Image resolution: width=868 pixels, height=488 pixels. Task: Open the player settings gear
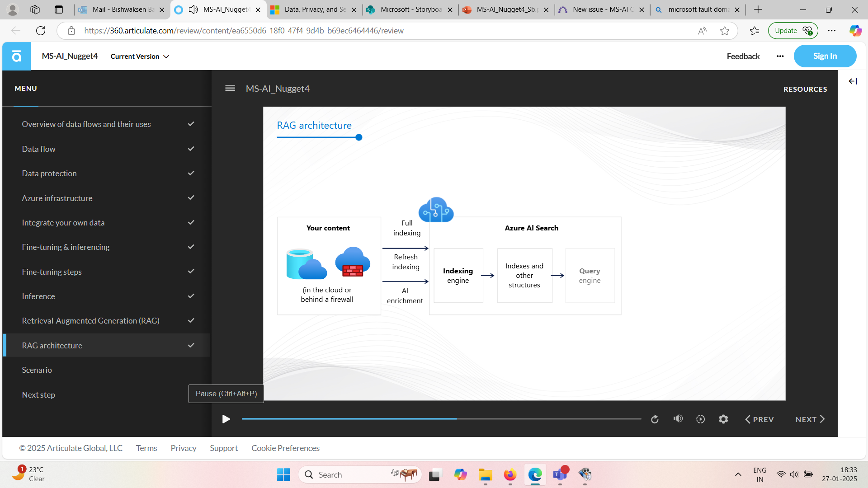tap(723, 419)
